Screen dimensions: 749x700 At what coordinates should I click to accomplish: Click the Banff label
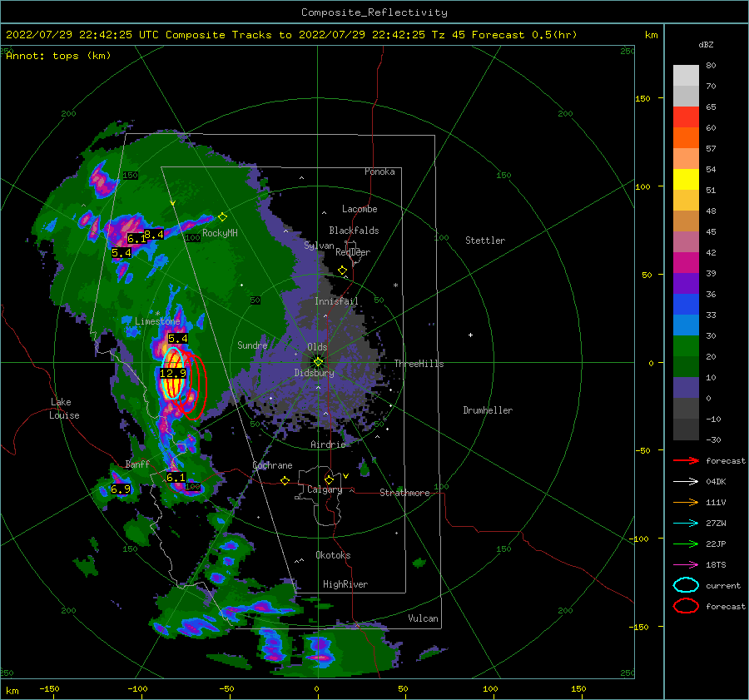tap(137, 464)
